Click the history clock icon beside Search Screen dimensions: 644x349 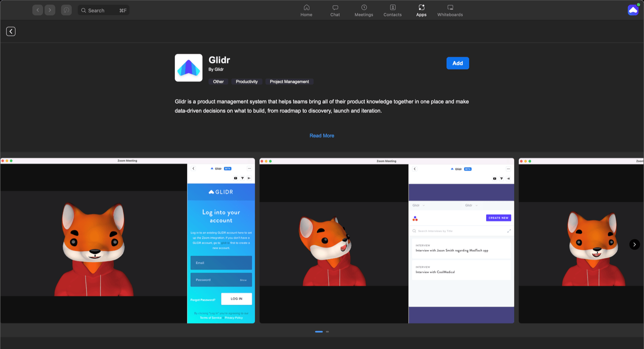pos(66,10)
